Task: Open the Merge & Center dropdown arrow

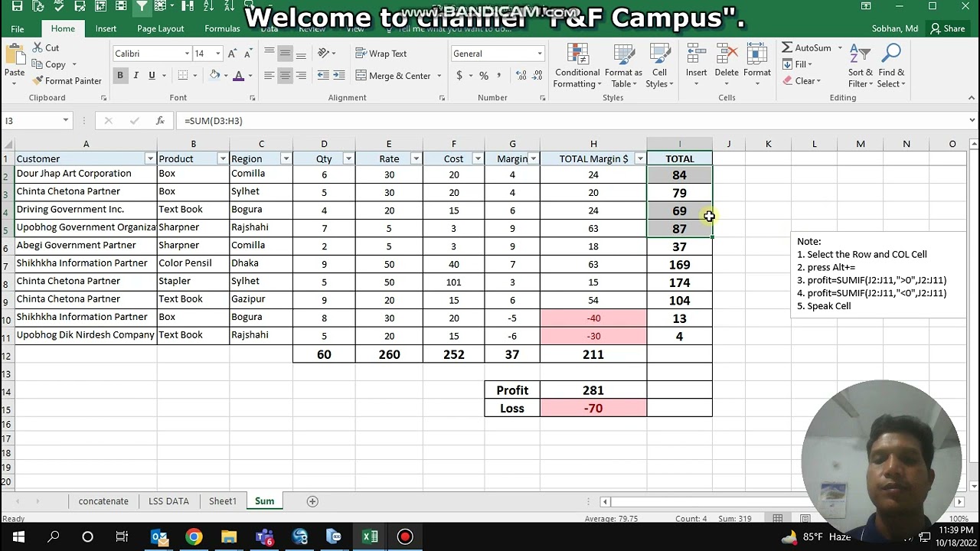Action: coord(439,76)
